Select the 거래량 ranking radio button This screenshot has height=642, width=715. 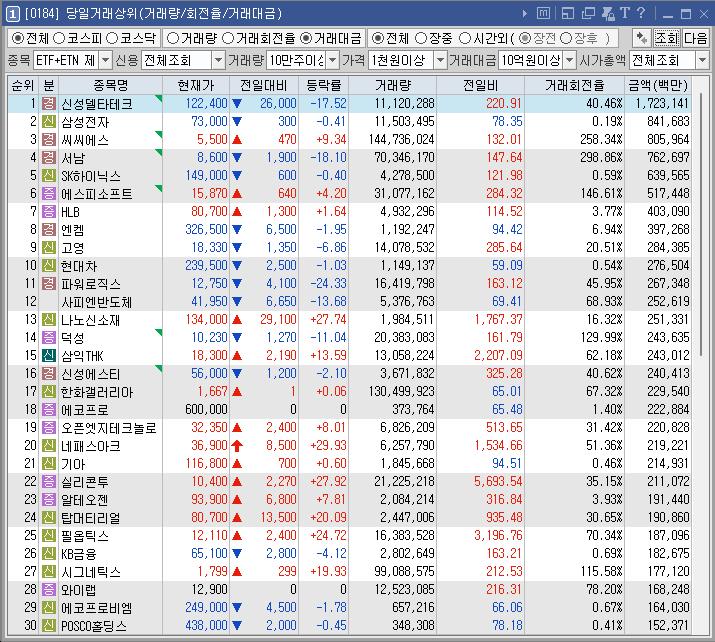[173, 38]
